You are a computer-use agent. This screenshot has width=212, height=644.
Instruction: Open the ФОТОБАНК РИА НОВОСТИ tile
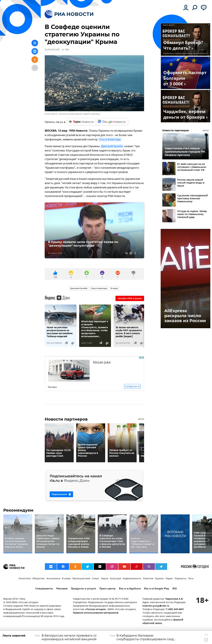click(x=175, y=533)
